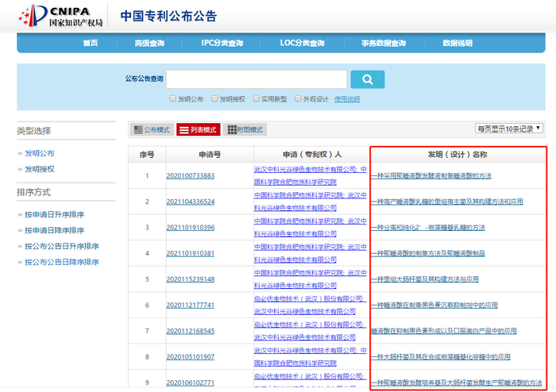Tick the 外观设计 checkbox

click(x=298, y=98)
